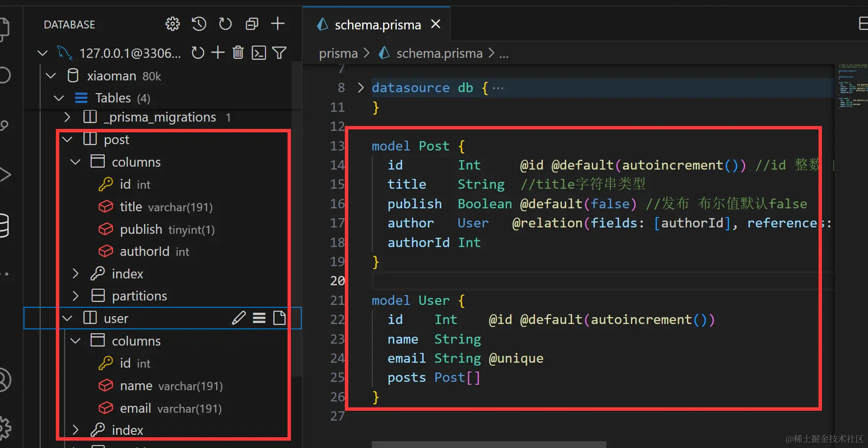Viewport: 868px width, 448px height.
Task: Collapse user table columns group
Action: click(75, 341)
